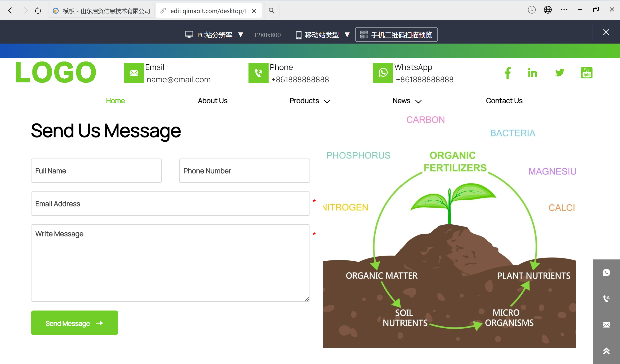Screen dimensions: 620x364
Task: Go to the About Us page
Action: pos(213,101)
